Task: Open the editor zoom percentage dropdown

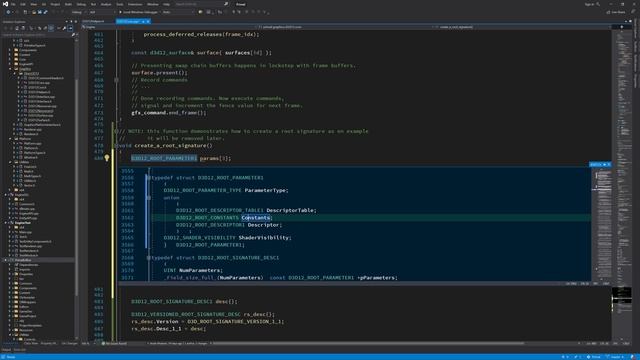Action: [x=87, y=344]
